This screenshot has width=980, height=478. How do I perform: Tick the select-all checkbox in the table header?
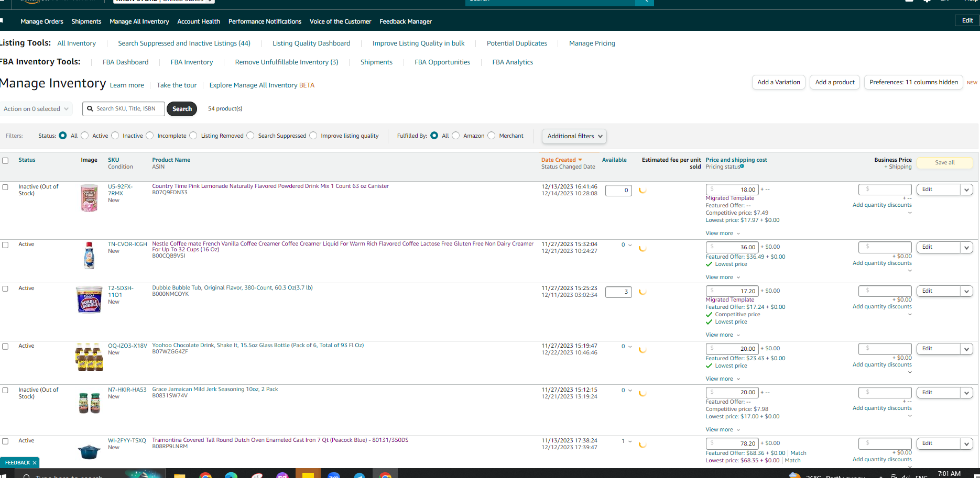pyautogui.click(x=5, y=161)
